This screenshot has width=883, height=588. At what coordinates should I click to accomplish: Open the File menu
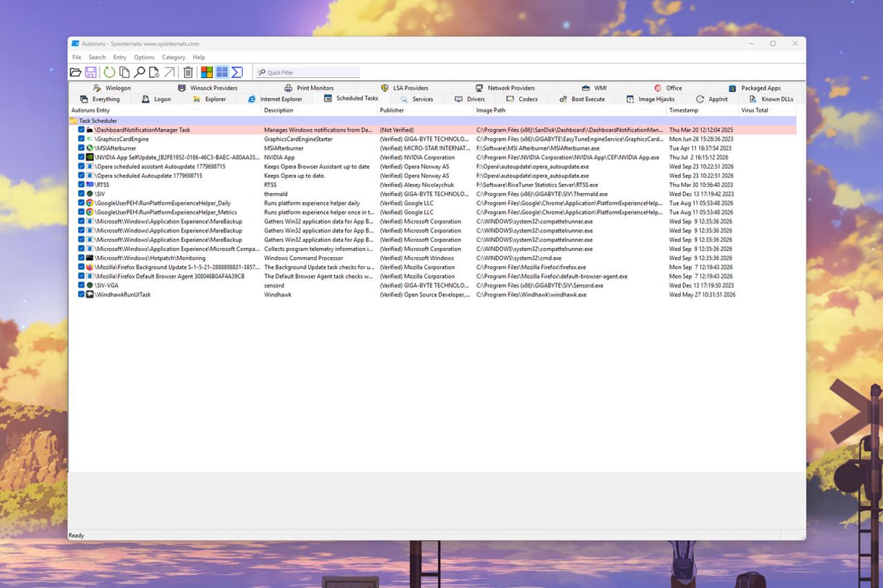pyautogui.click(x=77, y=57)
